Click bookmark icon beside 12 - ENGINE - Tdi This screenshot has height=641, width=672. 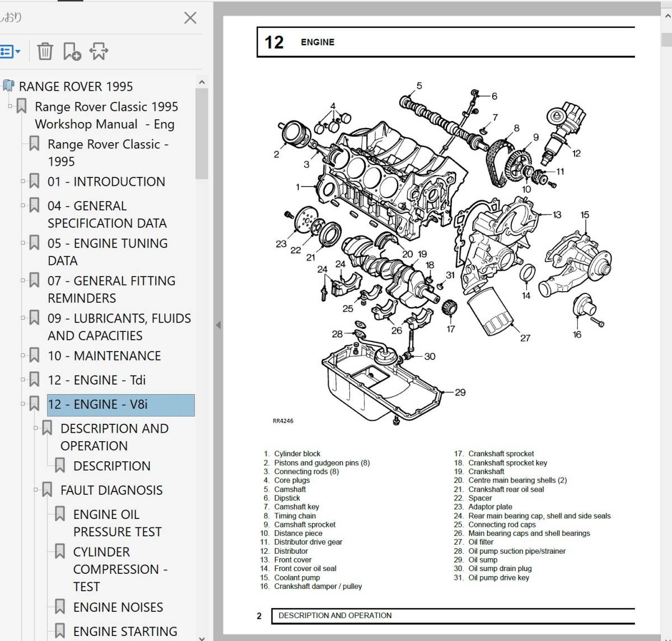[x=34, y=379]
